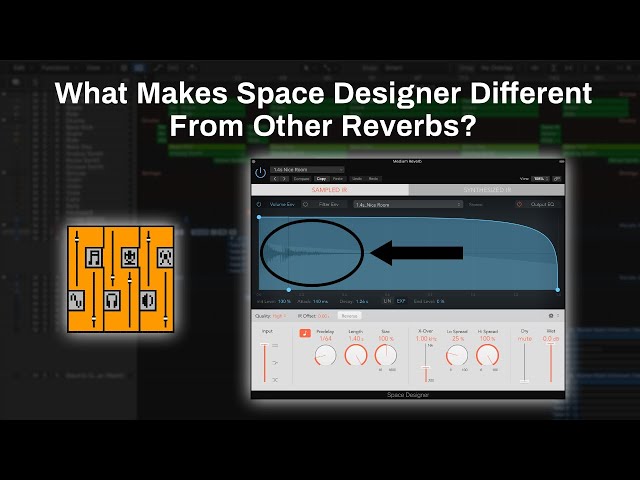Switch to the Sampled IR tab

click(x=330, y=190)
